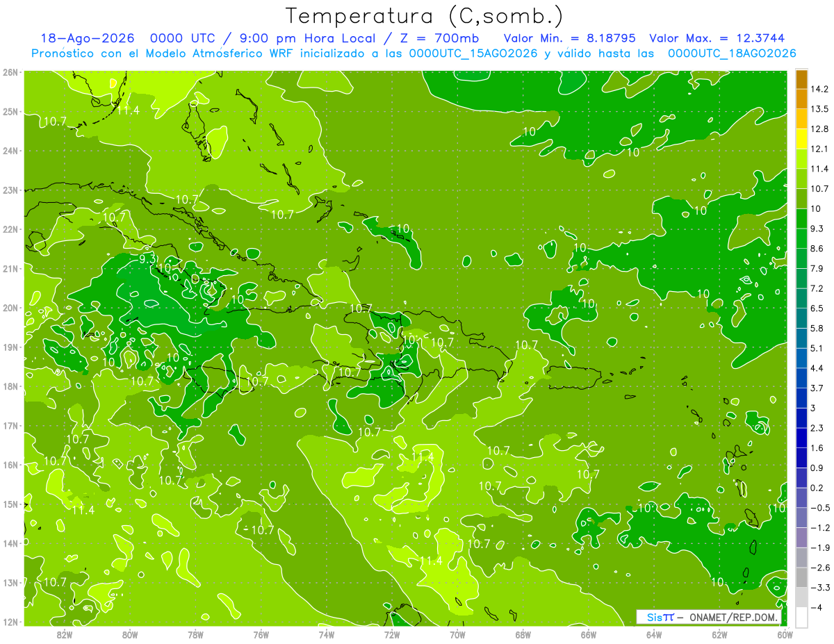
Task: Pick the colorbar segment between 13.5 and 14.2
Action: tap(801, 99)
